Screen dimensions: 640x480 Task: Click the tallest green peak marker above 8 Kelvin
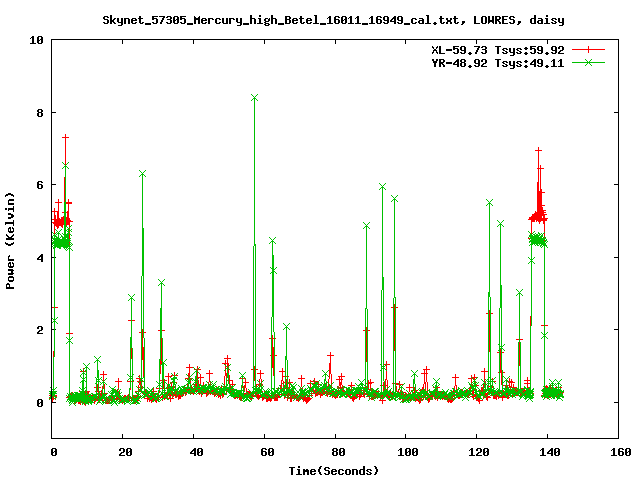(x=255, y=98)
